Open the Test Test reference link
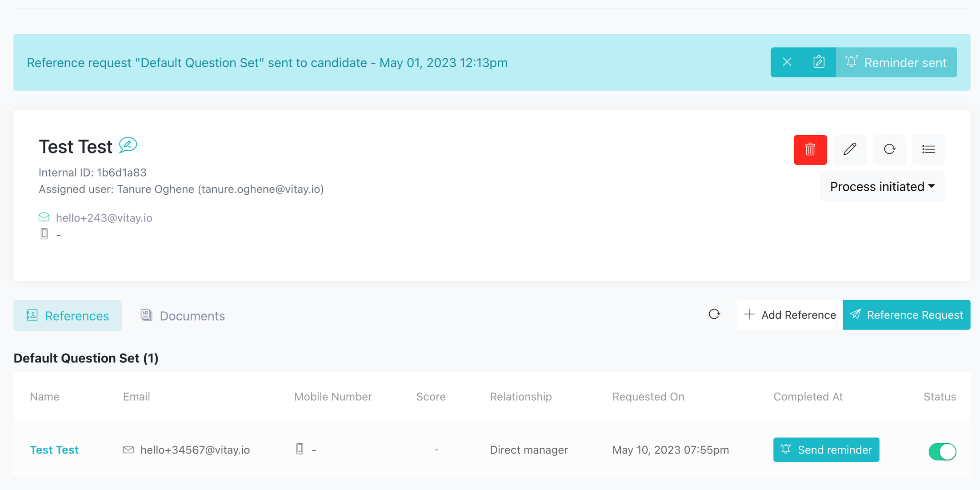The image size is (980, 490). (54, 450)
